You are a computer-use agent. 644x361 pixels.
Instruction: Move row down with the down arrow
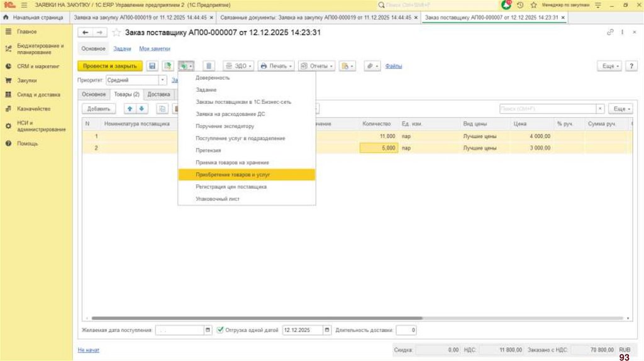point(142,109)
